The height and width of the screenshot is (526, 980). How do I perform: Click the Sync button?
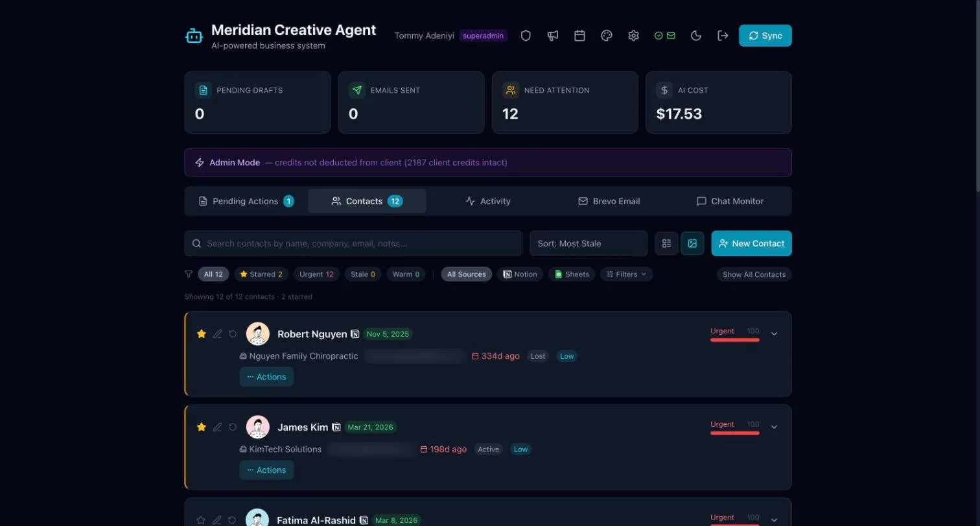click(x=765, y=36)
